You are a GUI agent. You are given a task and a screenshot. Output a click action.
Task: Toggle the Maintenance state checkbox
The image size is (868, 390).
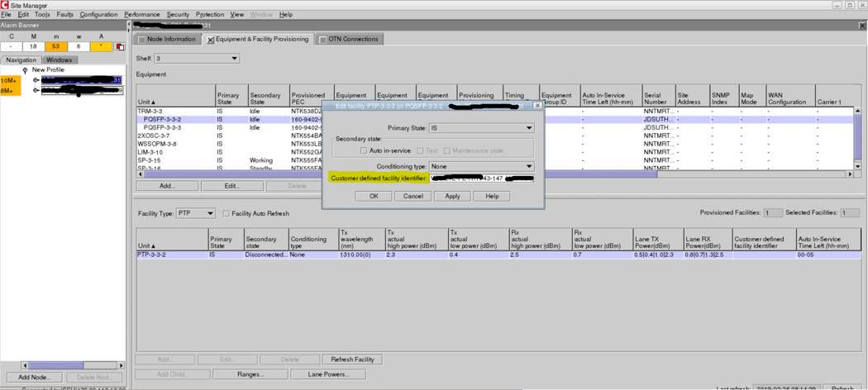tap(446, 150)
